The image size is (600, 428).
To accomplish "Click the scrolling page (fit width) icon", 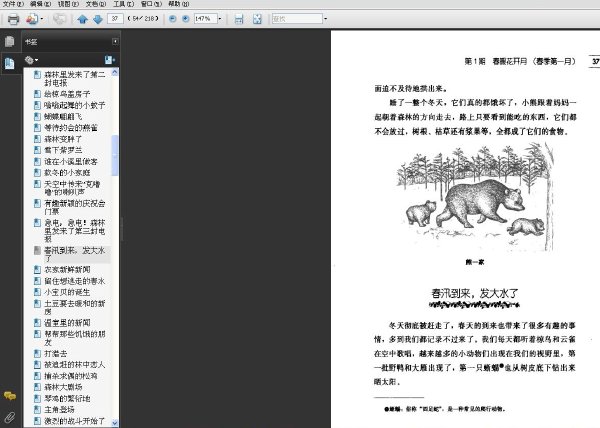I will pos(239,19).
